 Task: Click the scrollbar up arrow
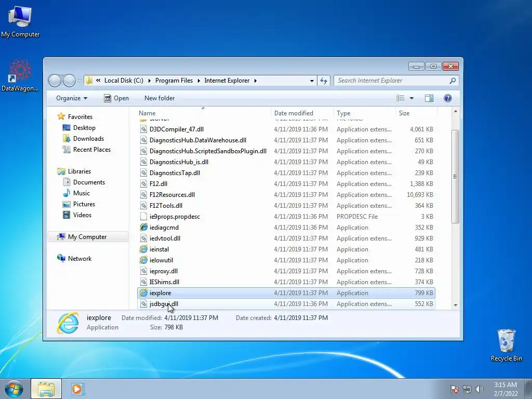(455, 112)
